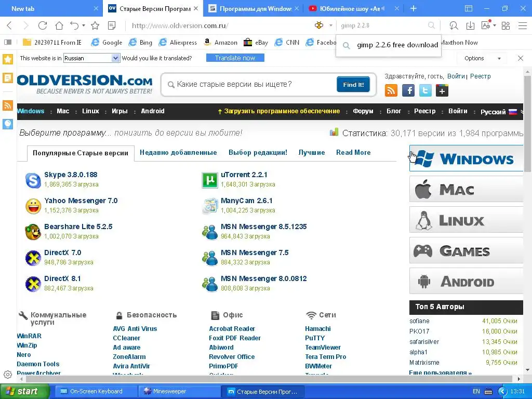Screen dimensions: 532x399
Task: Open the Linux menu item in the navigation bar
Action: (x=90, y=111)
